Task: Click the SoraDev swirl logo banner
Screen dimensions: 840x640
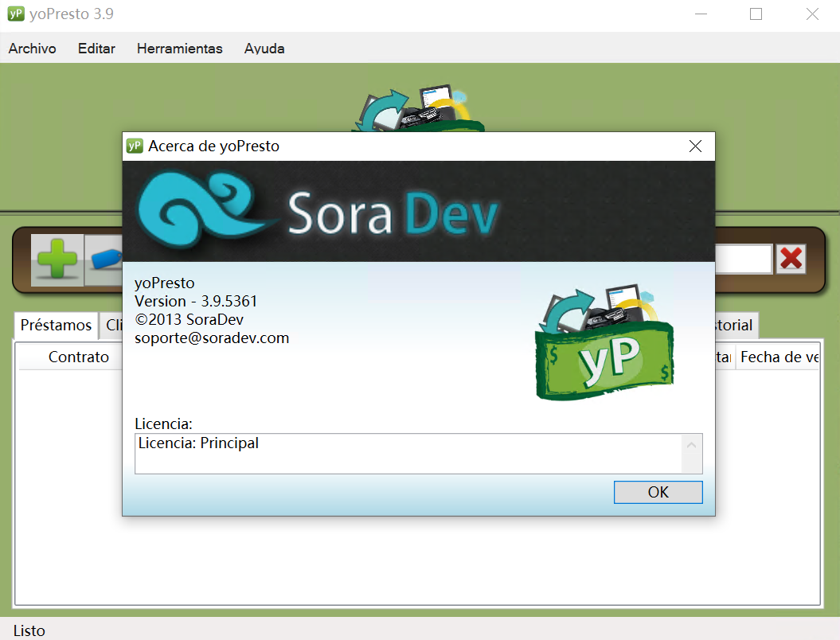Action: [418, 212]
